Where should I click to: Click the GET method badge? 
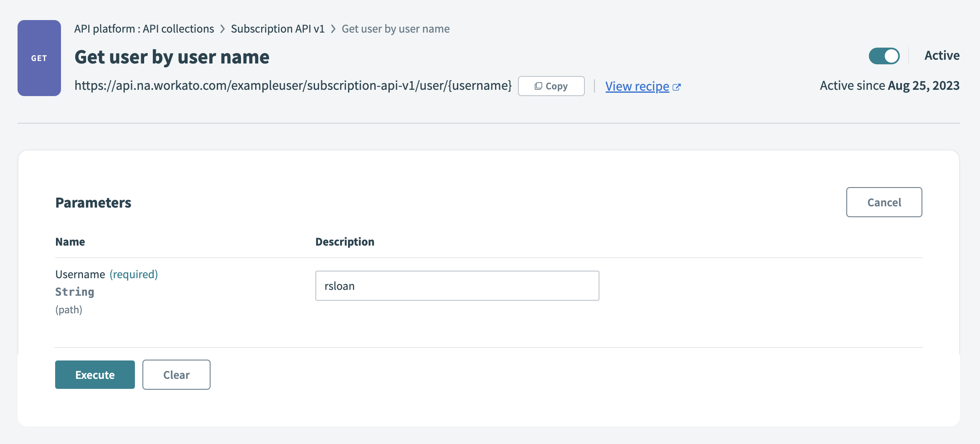tap(38, 58)
